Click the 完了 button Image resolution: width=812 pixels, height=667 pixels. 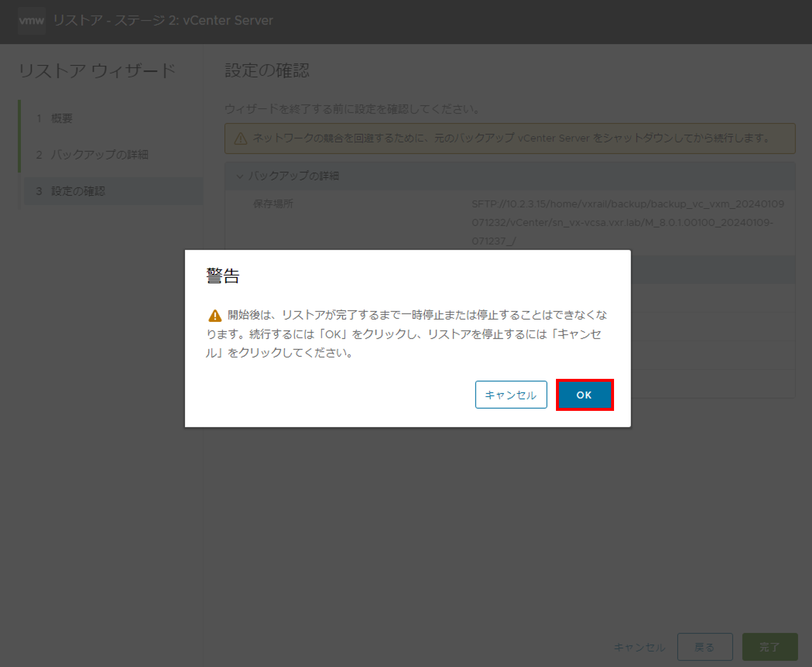(x=769, y=647)
